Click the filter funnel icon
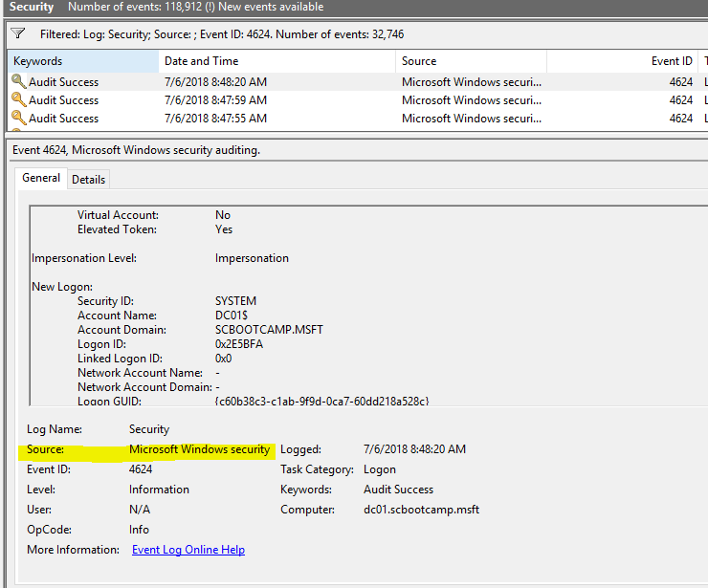708x588 pixels. tap(18, 33)
